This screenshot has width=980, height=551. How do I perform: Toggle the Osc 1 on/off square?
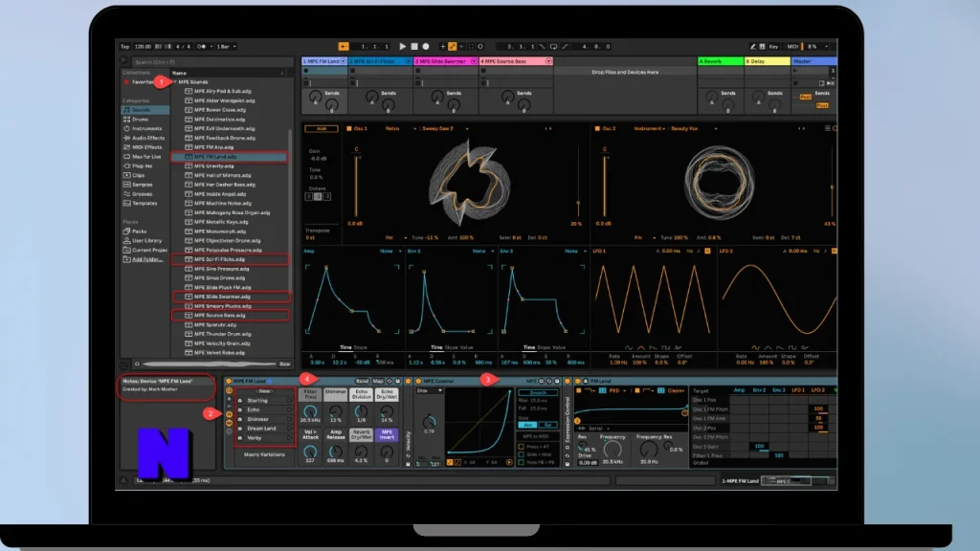pyautogui.click(x=348, y=129)
